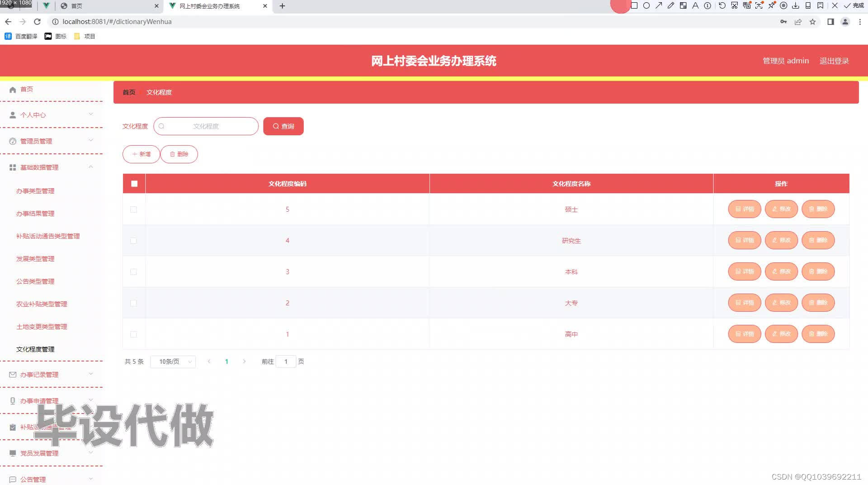
Task: Open 补贴活动通告类型管理 in sidebar
Action: pyautogui.click(x=48, y=236)
